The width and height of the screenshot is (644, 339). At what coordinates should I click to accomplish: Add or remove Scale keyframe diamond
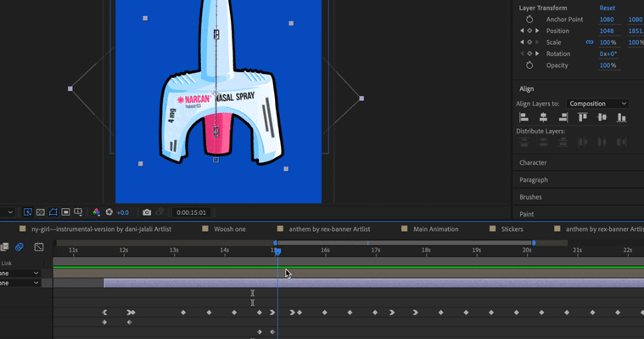[529, 42]
